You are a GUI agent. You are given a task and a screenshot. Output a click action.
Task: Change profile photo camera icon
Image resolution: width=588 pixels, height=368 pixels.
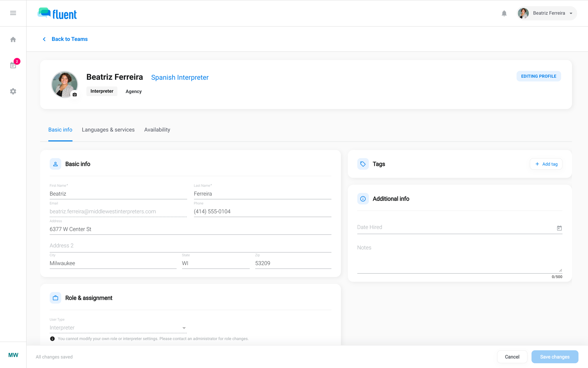pos(75,94)
